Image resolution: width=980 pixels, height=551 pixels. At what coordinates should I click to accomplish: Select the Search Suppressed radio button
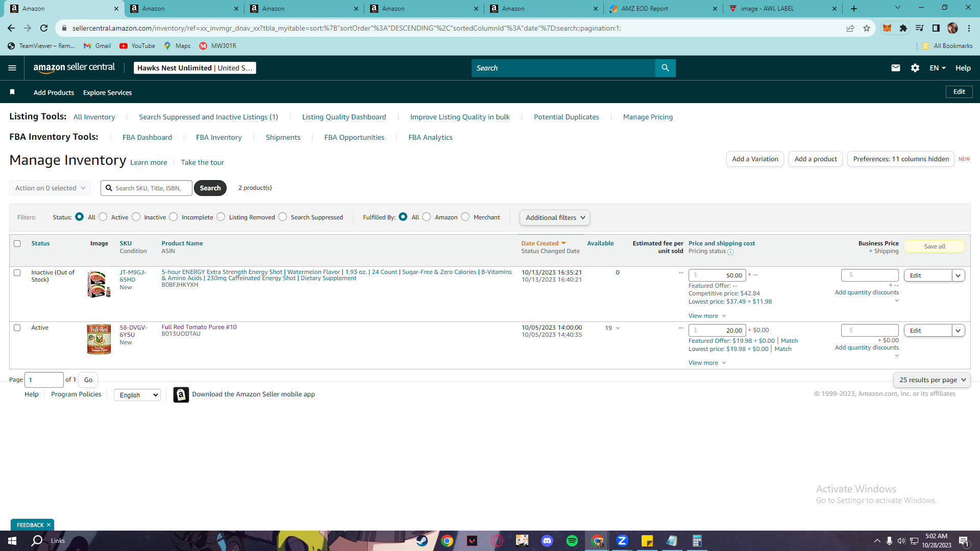point(282,217)
